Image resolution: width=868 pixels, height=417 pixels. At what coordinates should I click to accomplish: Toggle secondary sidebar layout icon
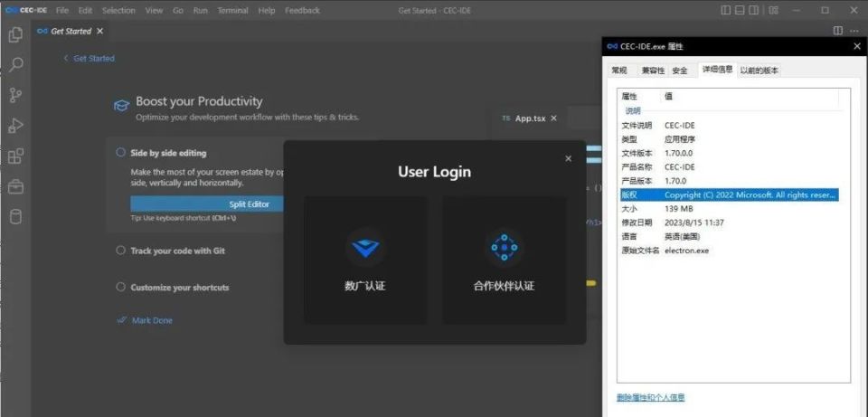tap(754, 10)
